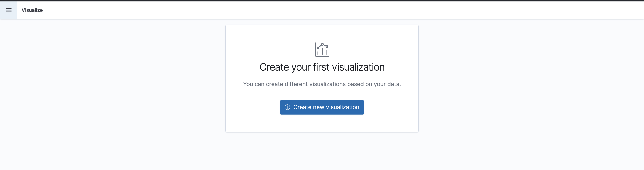Screen dimensions: 644x170
Task: Click the plus circle icon in button
Action: [x=287, y=107]
